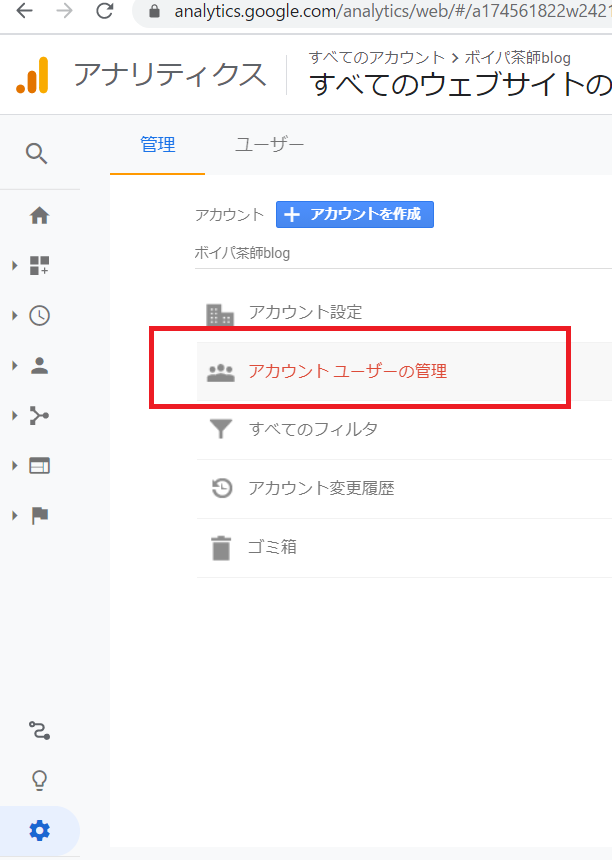Expand the Customization section arrow
Screen dimensions: 612x860
(15, 265)
